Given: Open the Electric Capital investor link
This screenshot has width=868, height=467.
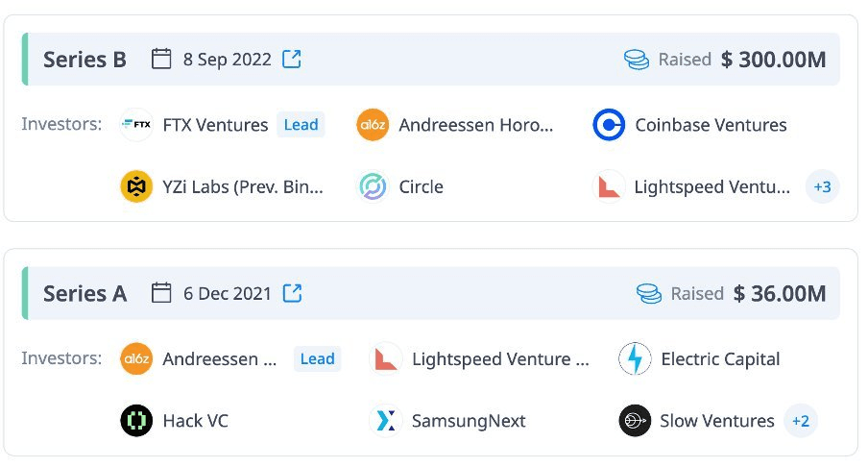Looking at the screenshot, I should 720,359.
